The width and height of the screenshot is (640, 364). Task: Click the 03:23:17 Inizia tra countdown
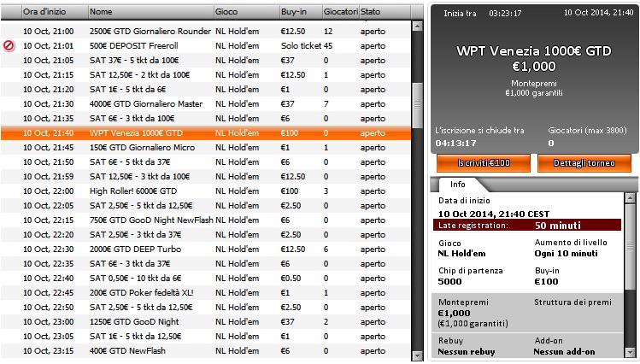[x=505, y=13]
